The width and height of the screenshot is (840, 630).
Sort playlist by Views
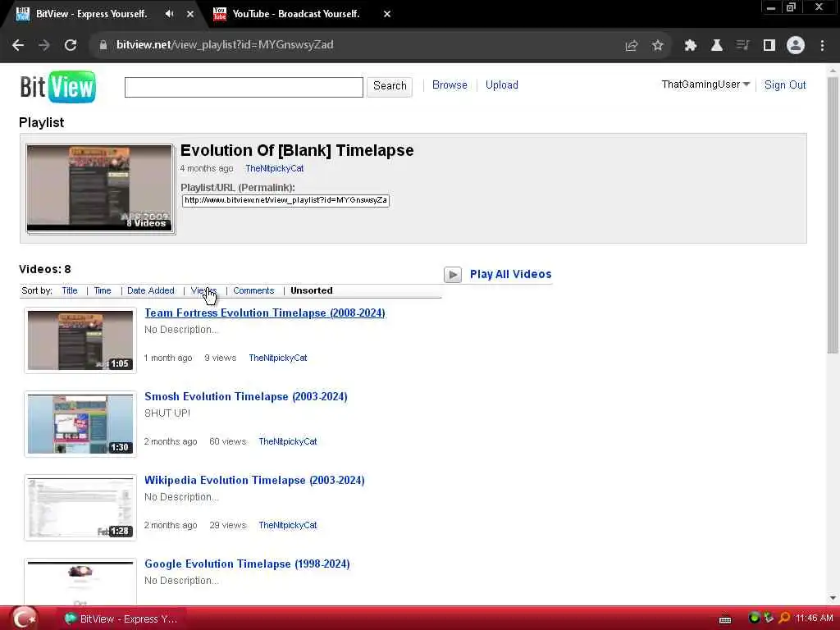pyautogui.click(x=203, y=290)
